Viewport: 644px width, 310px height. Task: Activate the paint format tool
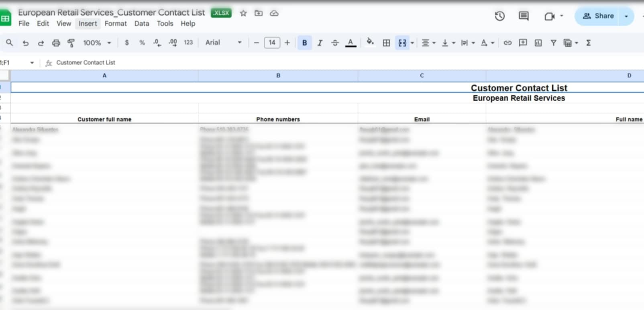point(71,43)
